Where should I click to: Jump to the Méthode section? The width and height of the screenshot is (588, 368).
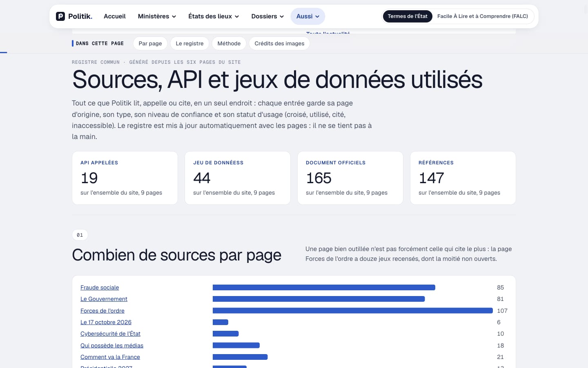point(229,43)
